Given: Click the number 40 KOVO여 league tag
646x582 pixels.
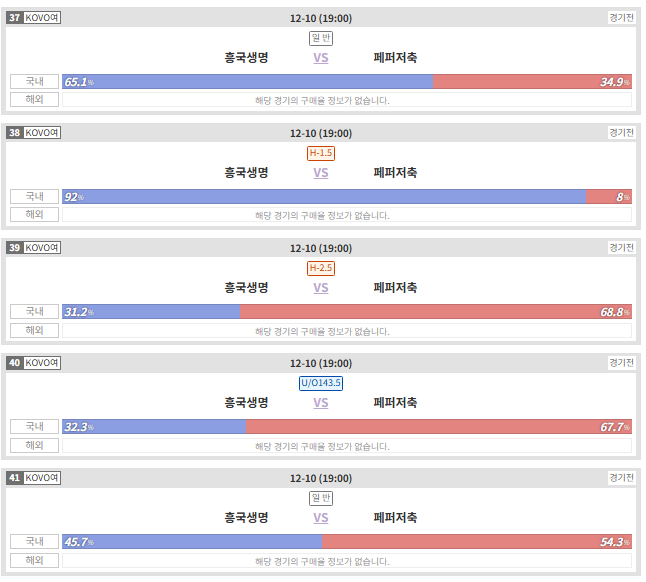Looking at the screenshot, I should pos(34,363).
